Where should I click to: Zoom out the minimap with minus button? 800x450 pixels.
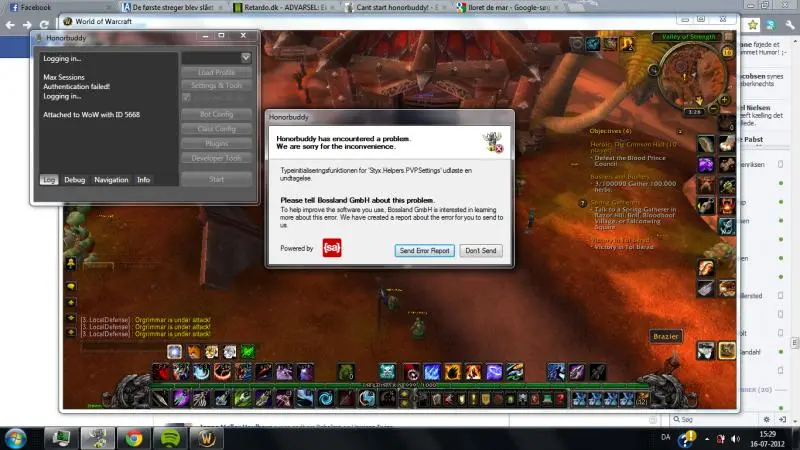click(713, 108)
